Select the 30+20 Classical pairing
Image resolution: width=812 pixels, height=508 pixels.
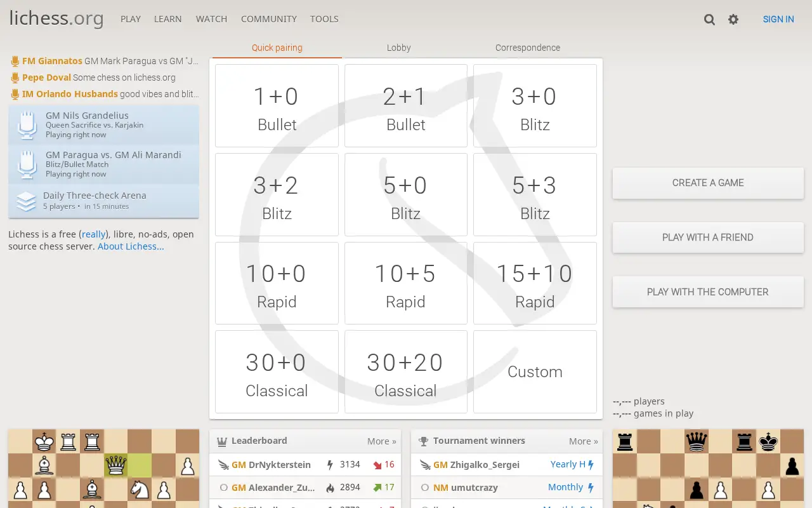(406, 372)
